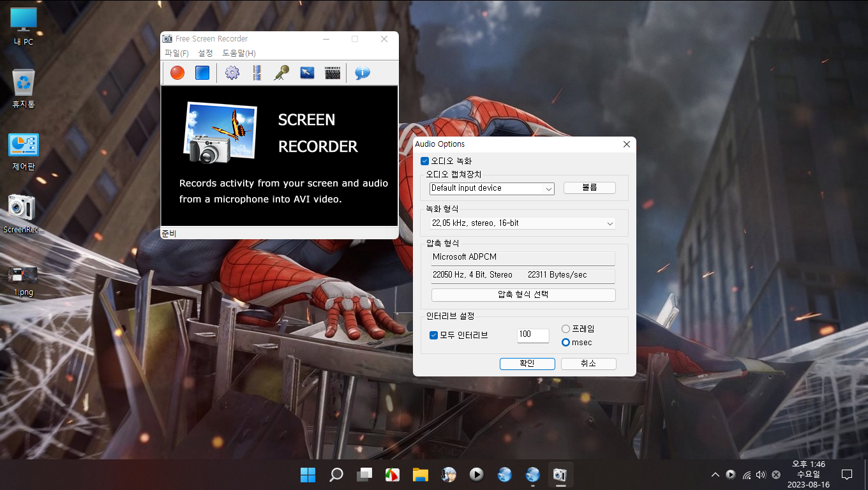868x490 pixels.
Task: Open video options film strip icon
Action: click(257, 73)
